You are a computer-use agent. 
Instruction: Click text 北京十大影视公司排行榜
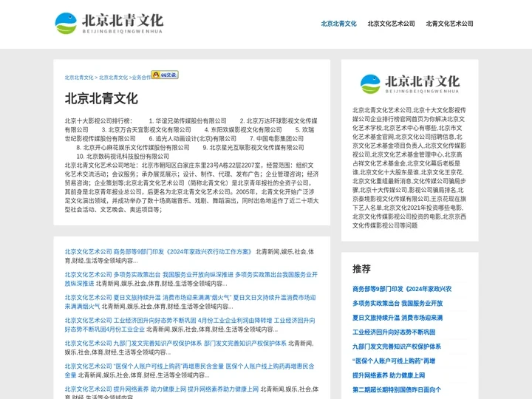pos(98,120)
